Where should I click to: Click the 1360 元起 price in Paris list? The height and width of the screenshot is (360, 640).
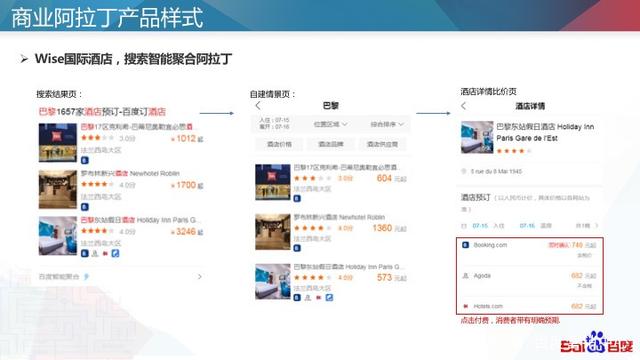point(389,228)
